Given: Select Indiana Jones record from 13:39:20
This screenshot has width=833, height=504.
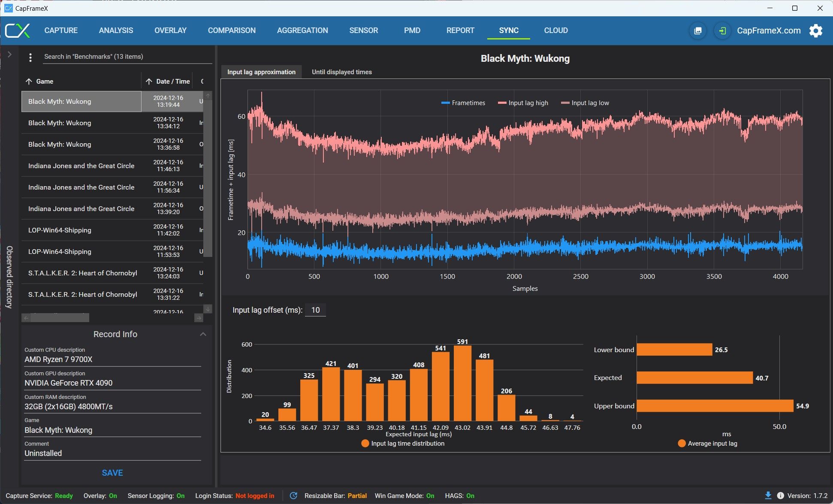Looking at the screenshot, I should [112, 209].
